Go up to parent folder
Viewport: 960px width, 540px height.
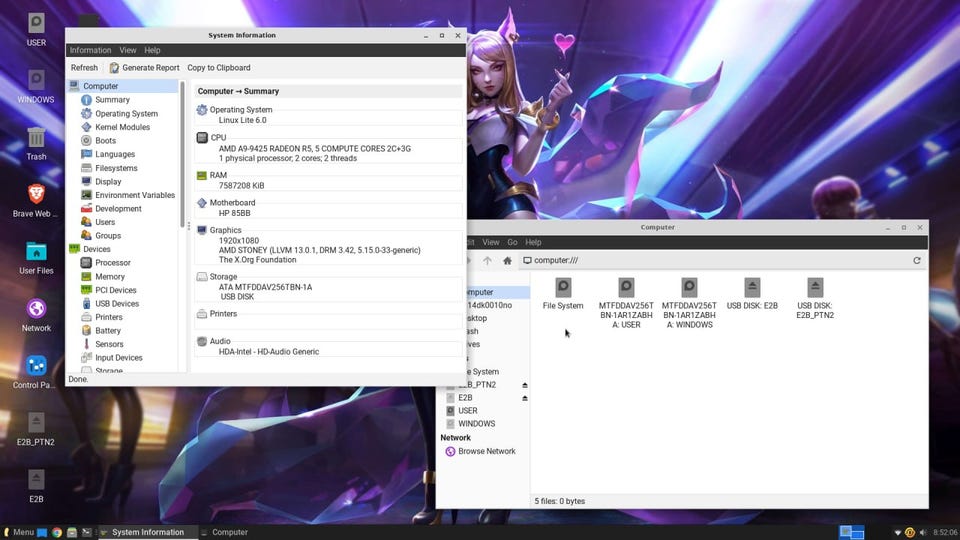point(487,260)
